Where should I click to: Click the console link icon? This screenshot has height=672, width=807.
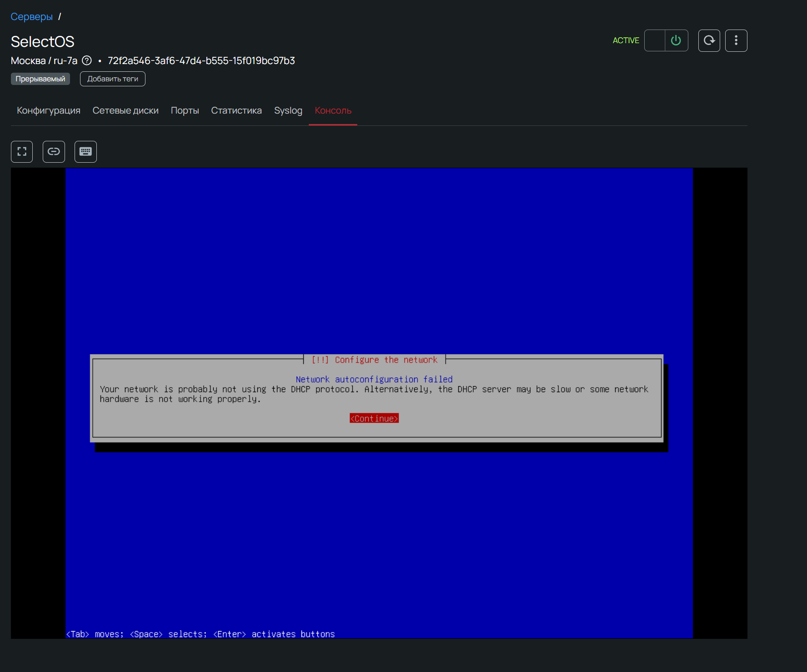(x=54, y=152)
